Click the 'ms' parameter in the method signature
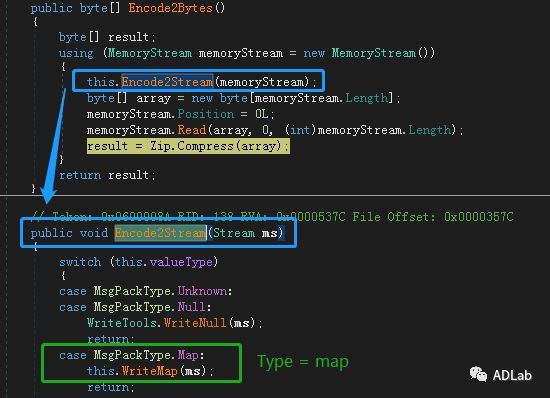The height and width of the screenshot is (398, 550). coord(269,234)
